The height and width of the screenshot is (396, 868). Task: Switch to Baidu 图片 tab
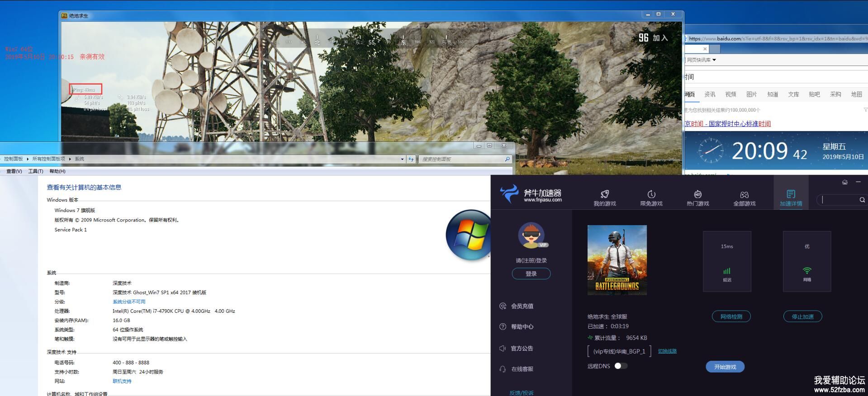(x=751, y=94)
